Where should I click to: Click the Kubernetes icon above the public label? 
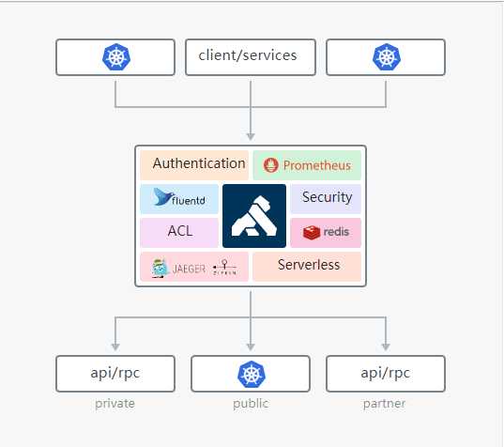252,374
